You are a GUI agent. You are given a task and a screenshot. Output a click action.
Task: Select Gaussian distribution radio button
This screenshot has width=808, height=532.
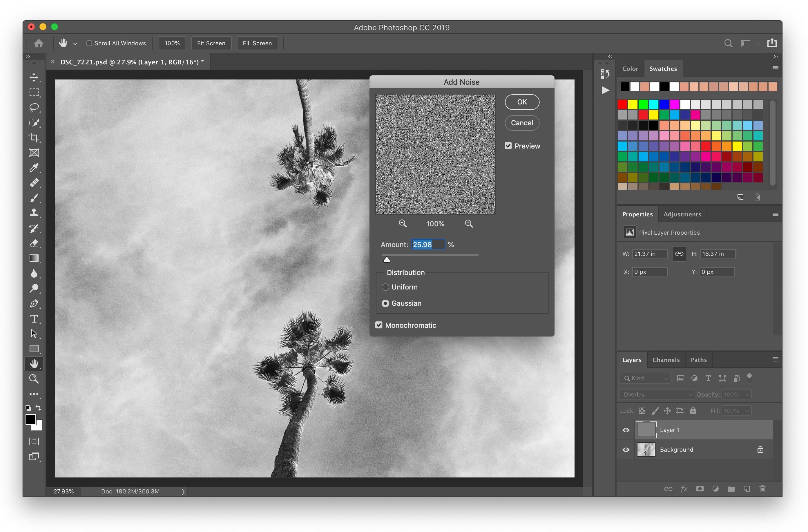384,303
